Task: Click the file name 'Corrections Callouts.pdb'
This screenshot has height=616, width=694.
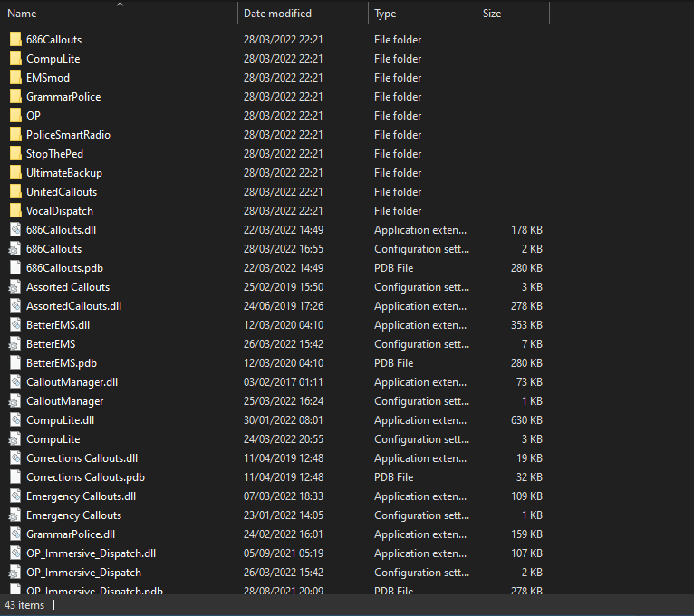Action: (85, 477)
